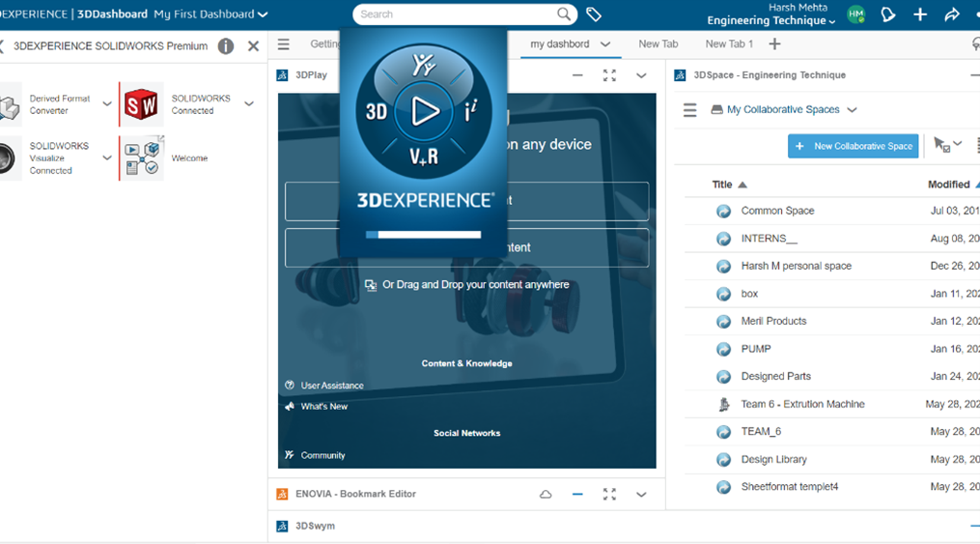Viewport: 980px width, 544px height.
Task: Expand the My Collaborative Spaces dropdown
Action: click(852, 110)
